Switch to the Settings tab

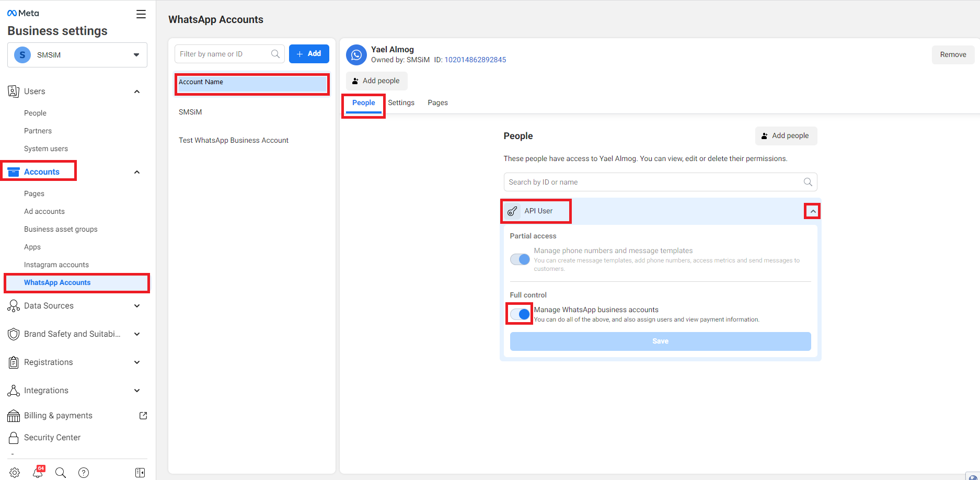[x=401, y=103]
